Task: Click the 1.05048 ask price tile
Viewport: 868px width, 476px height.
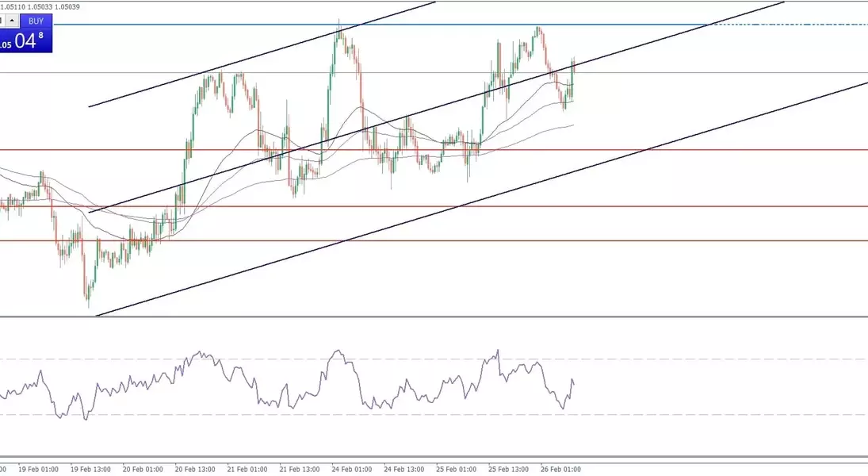Action: (x=26, y=41)
